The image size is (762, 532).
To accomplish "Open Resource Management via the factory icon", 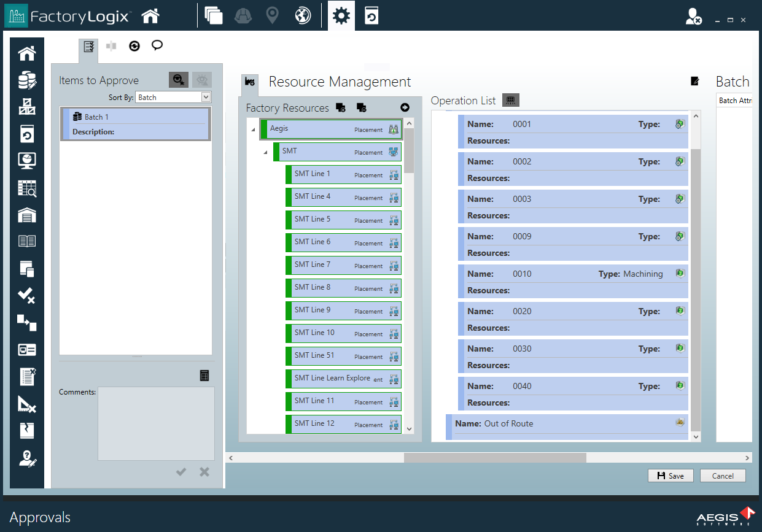I will click(x=249, y=82).
